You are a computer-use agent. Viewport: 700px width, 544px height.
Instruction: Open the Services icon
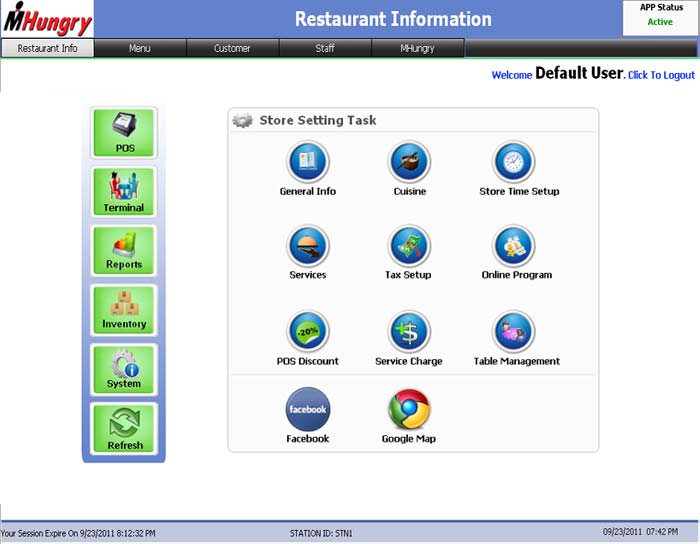tap(308, 246)
